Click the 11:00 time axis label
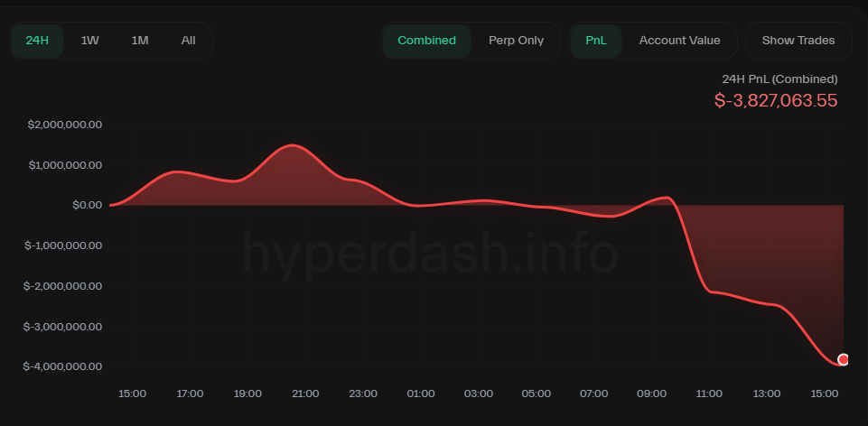The width and height of the screenshot is (868, 426). pyautogui.click(x=709, y=394)
